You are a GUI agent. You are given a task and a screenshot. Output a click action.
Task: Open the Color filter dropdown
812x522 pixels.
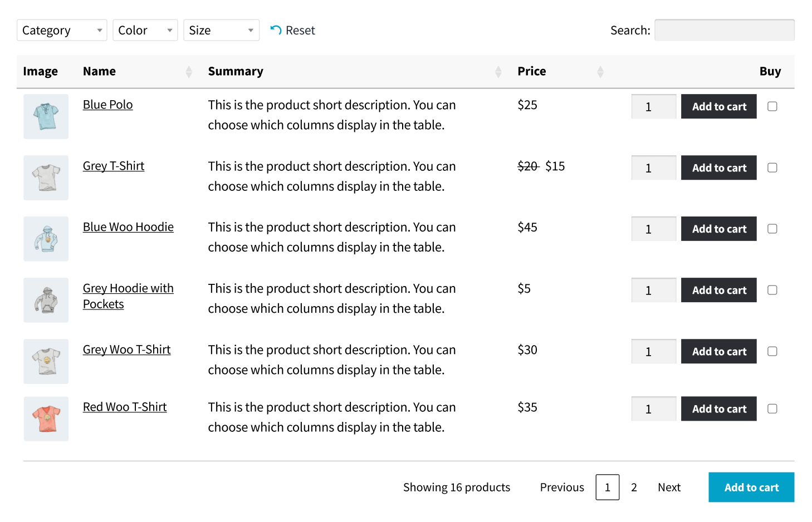(145, 30)
